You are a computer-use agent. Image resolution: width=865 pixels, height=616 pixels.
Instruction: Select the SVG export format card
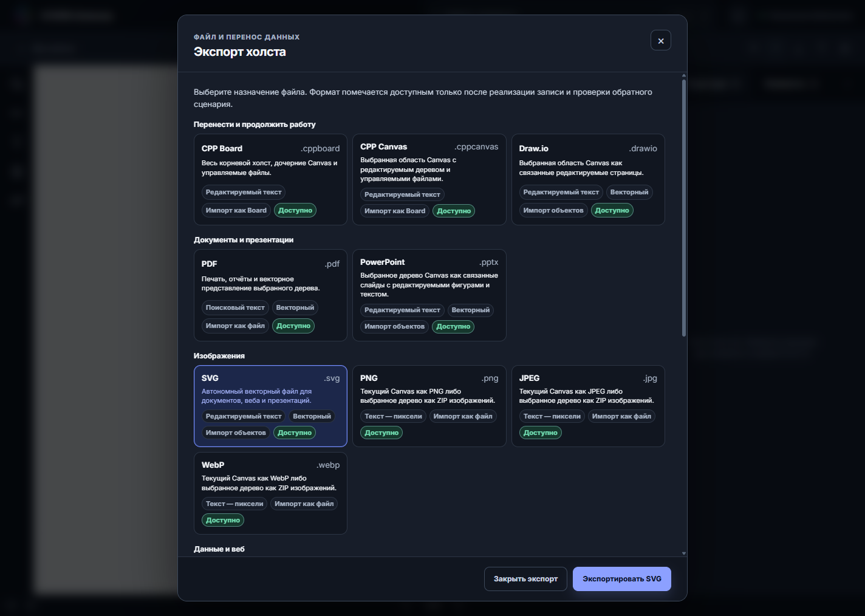[x=270, y=406]
